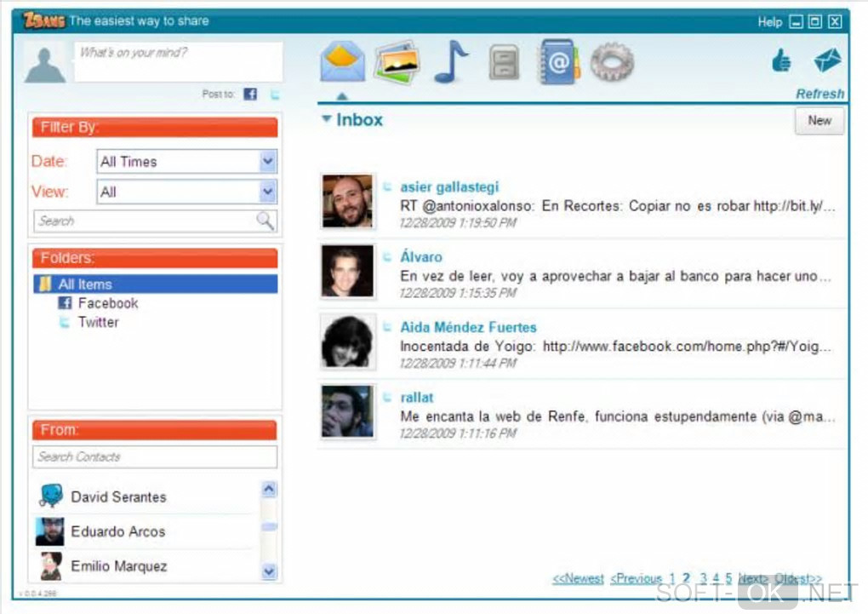Screen dimensions: 868x614
Task: Open Aida Méndez Fuertes' profile photo
Action: [x=348, y=341]
